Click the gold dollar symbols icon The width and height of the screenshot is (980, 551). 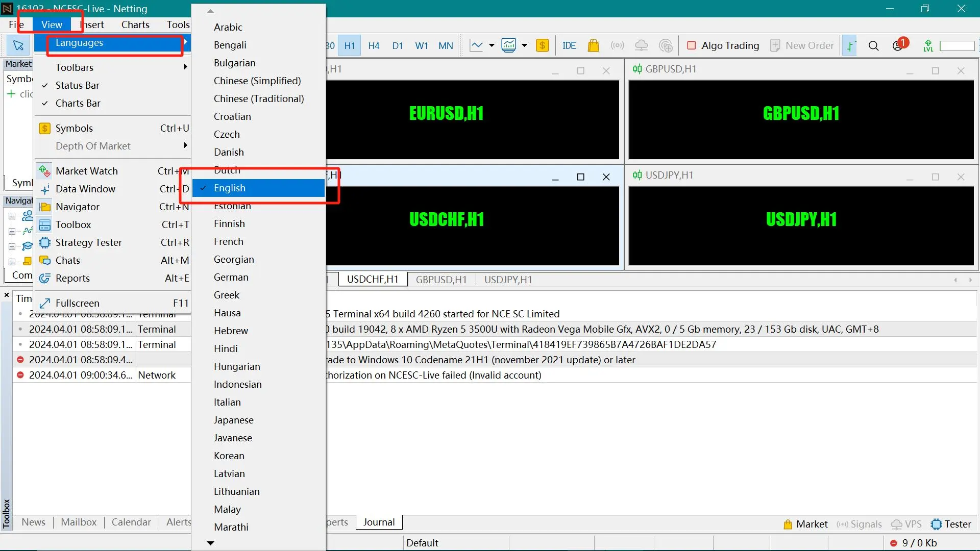542,45
